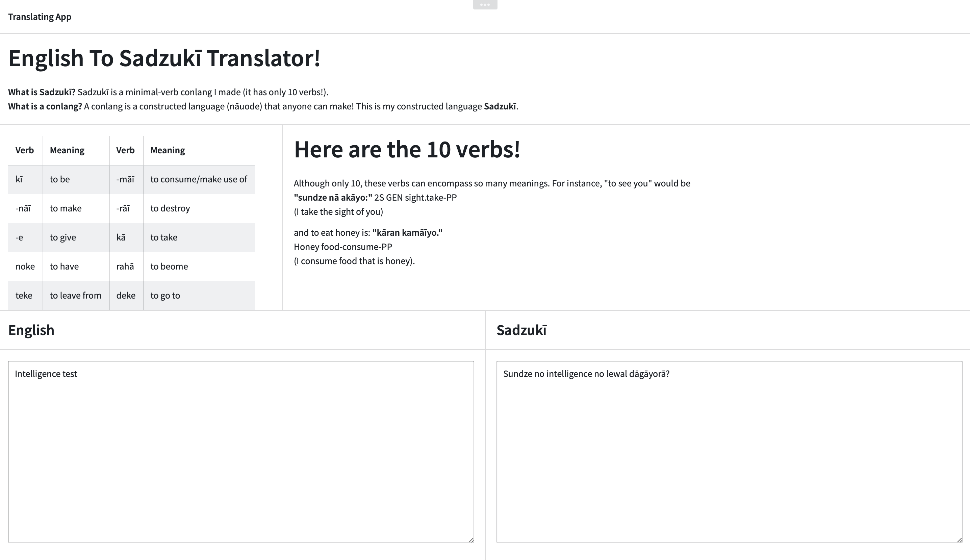Click inside the Sadzukī output text box
This screenshot has height=560, width=970.
[729, 452]
